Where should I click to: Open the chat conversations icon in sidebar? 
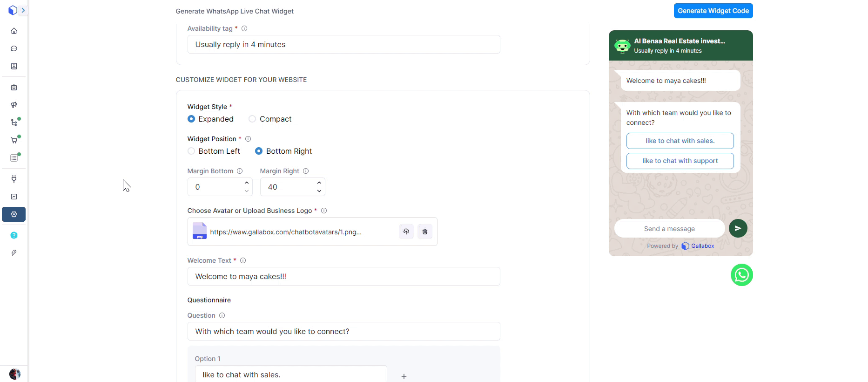pyautogui.click(x=14, y=48)
